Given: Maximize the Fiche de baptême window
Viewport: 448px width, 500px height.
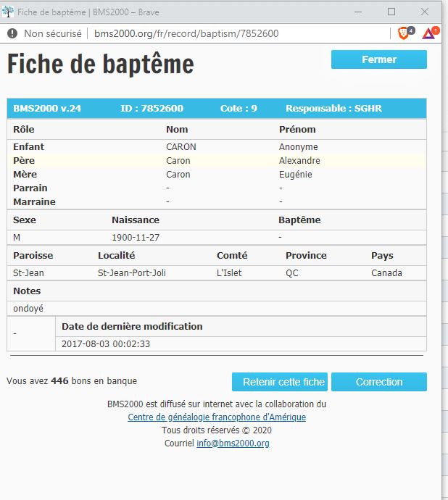Looking at the screenshot, I should [x=391, y=12].
